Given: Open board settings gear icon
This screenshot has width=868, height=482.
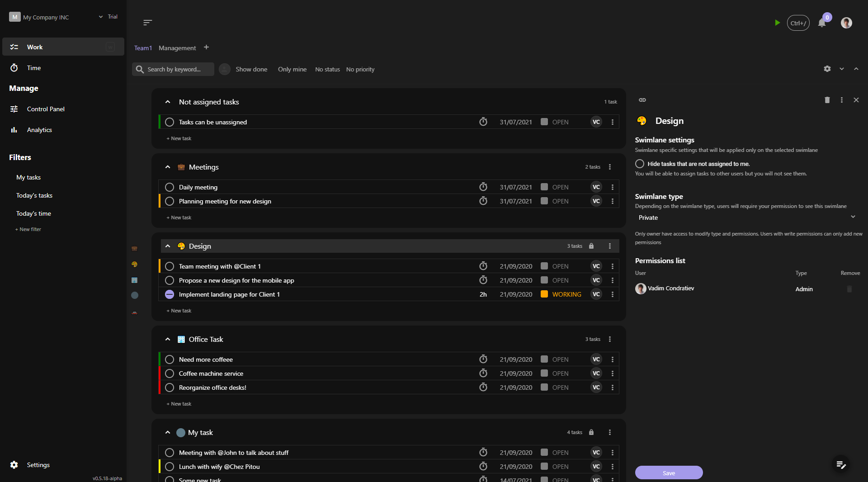Looking at the screenshot, I should pyautogui.click(x=827, y=69).
